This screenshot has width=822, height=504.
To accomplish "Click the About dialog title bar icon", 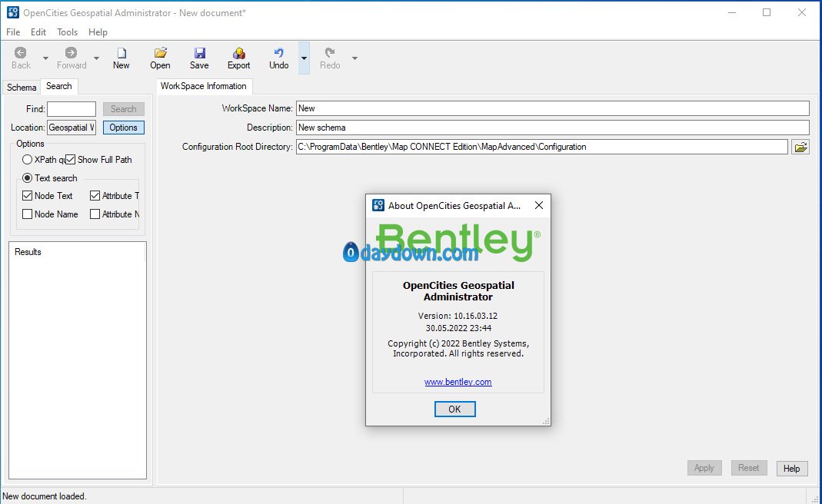I will (x=378, y=205).
